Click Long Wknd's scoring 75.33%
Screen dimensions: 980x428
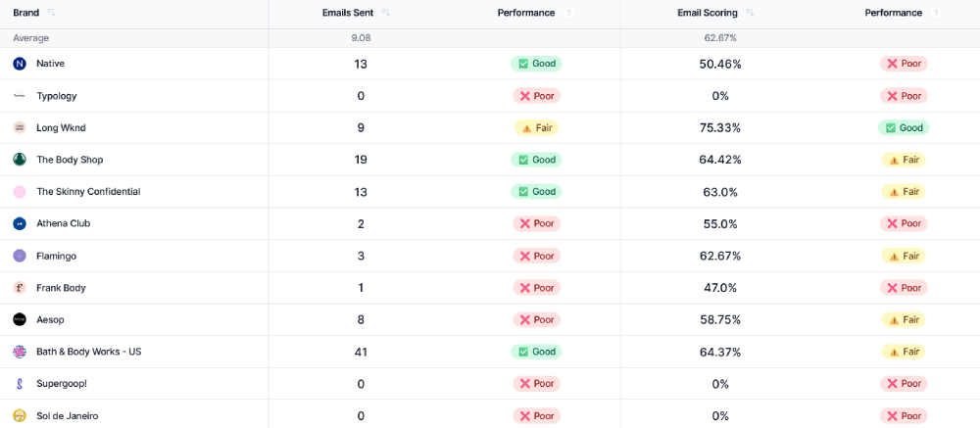pyautogui.click(x=720, y=127)
